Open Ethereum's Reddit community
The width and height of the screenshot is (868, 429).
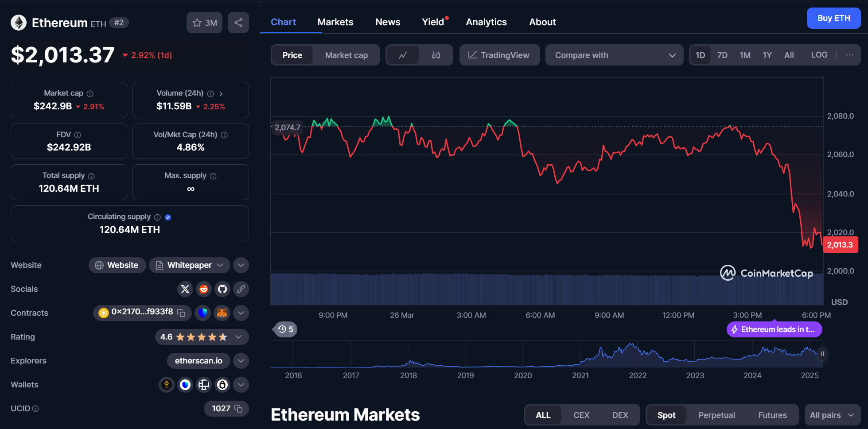203,289
